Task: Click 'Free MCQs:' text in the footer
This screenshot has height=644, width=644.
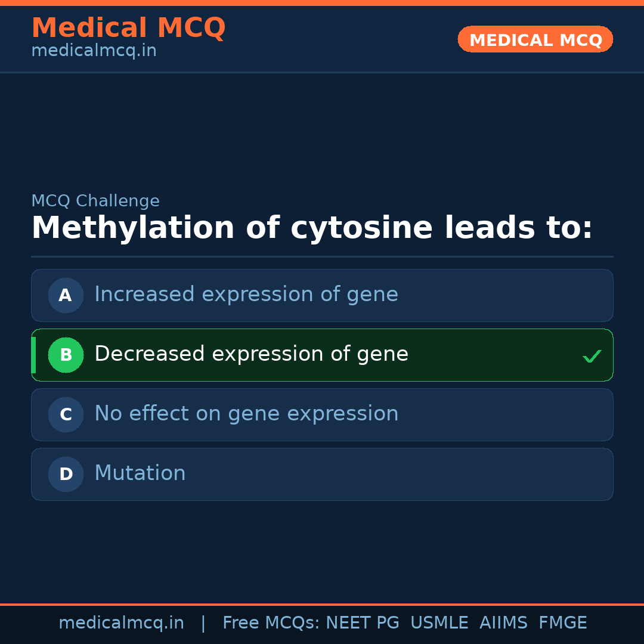Action: point(271,623)
